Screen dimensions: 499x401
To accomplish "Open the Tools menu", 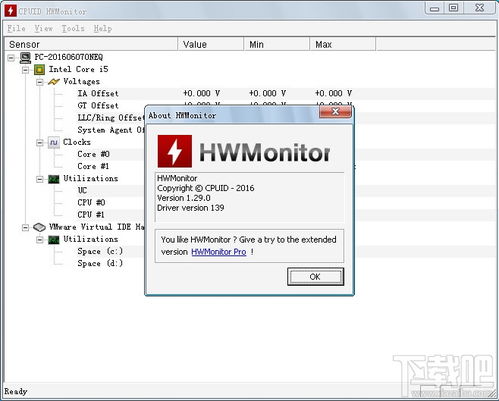I will pos(73,29).
